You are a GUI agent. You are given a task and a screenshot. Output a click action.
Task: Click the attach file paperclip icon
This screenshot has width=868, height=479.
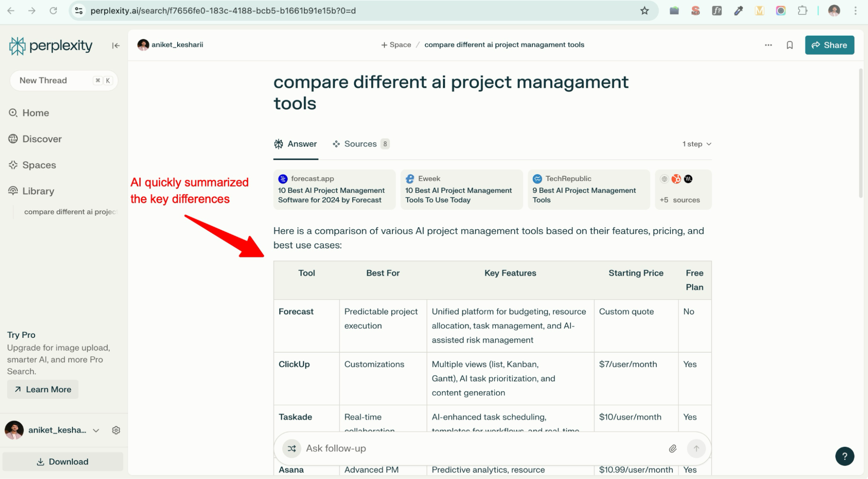pos(672,449)
